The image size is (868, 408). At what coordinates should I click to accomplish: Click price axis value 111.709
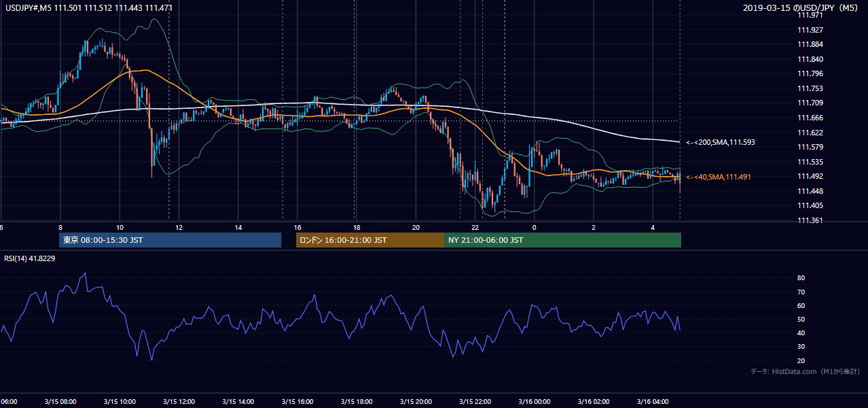[810, 103]
